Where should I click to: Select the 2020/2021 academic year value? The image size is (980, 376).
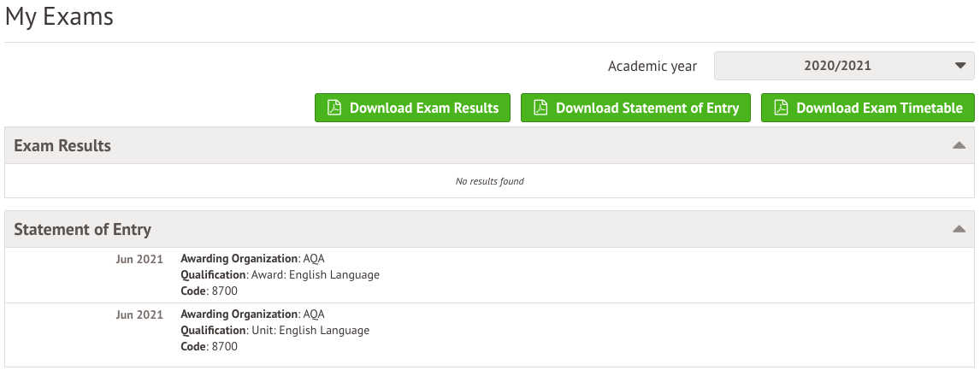tap(837, 66)
